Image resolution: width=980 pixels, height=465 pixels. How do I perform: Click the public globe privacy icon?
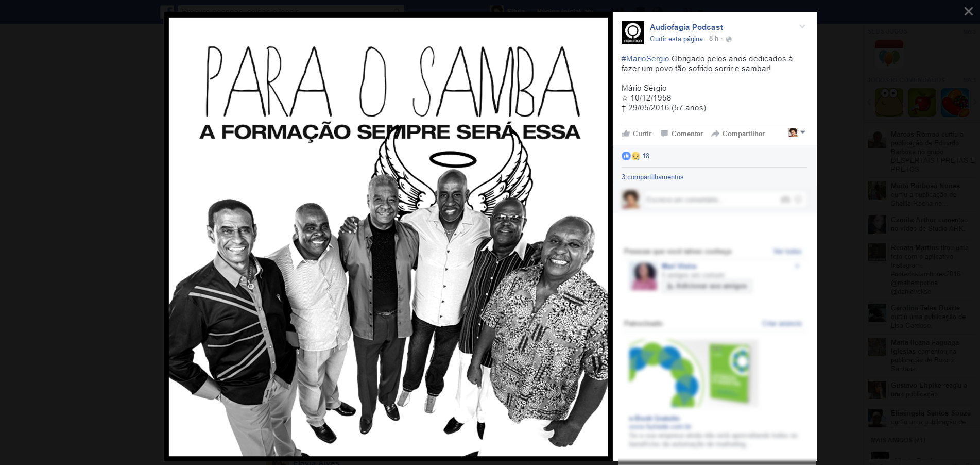[729, 39]
